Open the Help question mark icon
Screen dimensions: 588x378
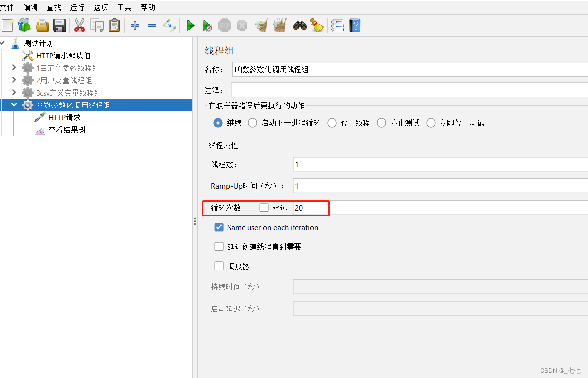coord(355,26)
